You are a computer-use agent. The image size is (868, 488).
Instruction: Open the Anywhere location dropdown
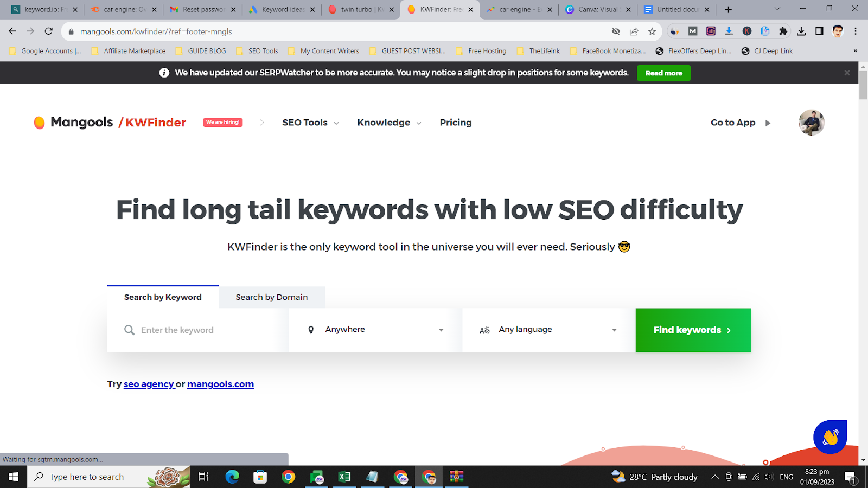(x=375, y=330)
